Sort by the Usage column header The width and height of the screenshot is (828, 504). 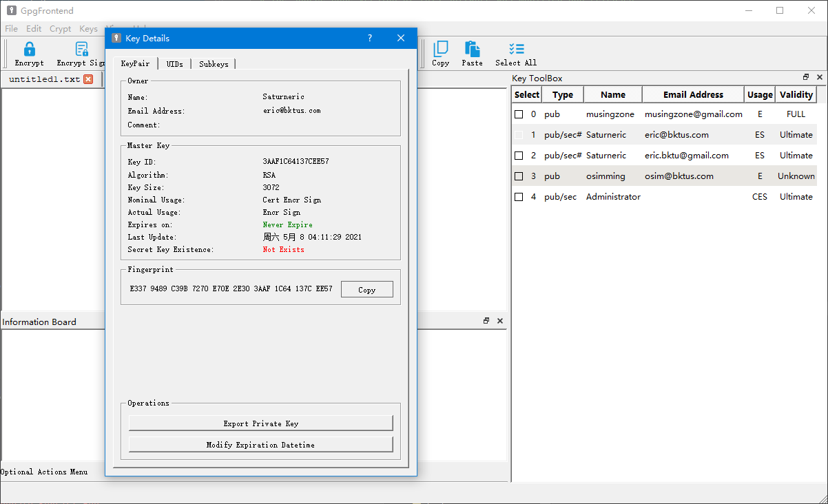760,94
